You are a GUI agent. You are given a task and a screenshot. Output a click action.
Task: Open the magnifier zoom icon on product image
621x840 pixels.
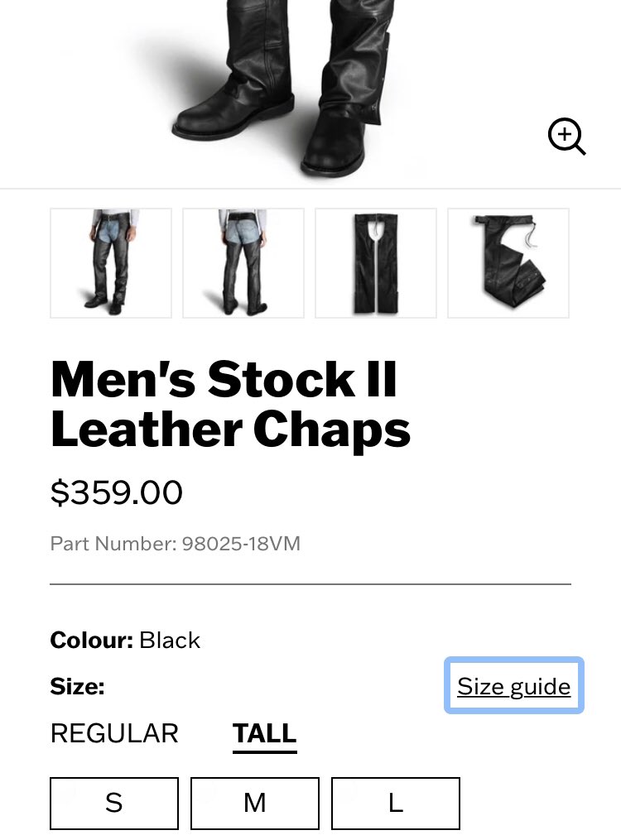[x=566, y=136]
